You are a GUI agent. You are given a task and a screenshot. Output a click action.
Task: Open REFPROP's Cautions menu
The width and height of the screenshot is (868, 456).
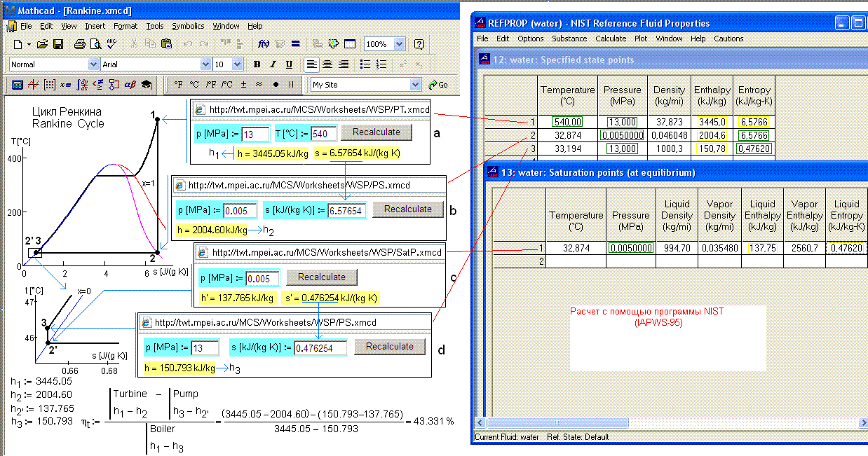coord(728,39)
